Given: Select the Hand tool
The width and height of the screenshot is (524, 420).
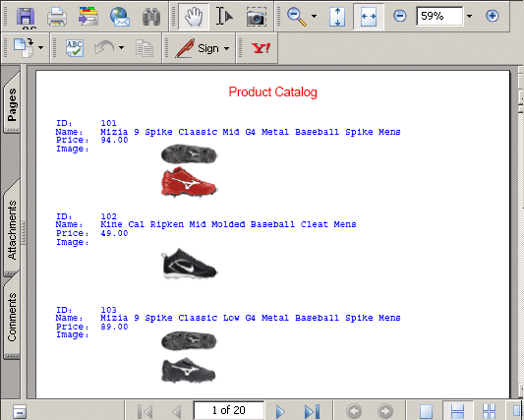Looking at the screenshot, I should coord(194,16).
